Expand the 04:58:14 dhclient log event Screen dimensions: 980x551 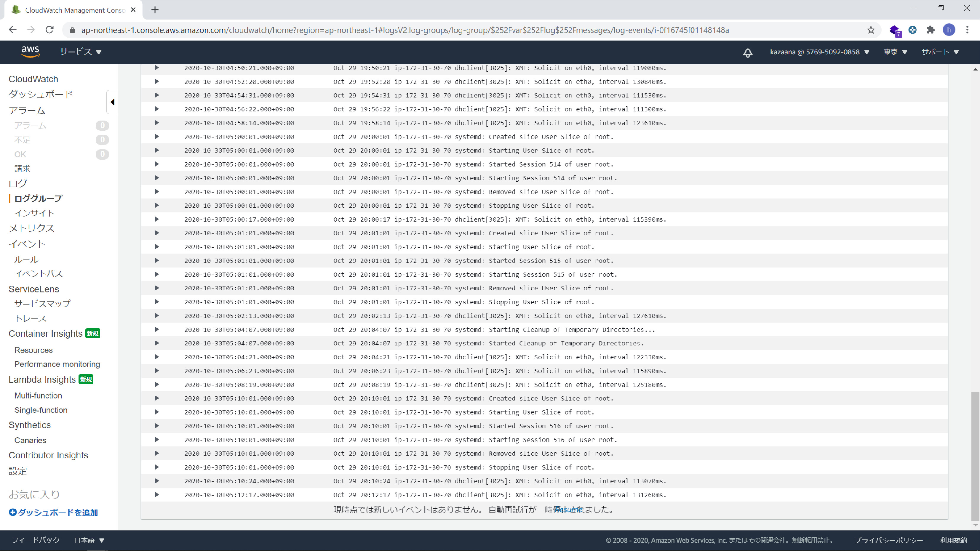pos(156,123)
